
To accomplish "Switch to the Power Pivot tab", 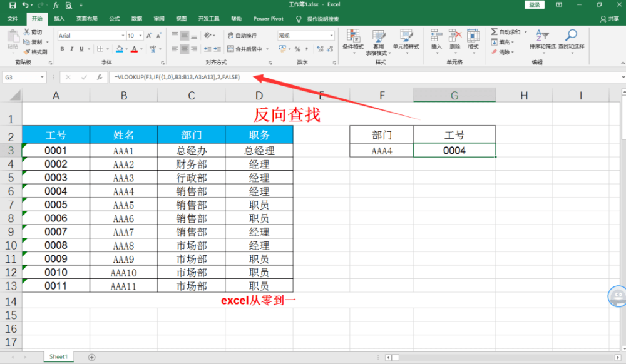I will (269, 19).
